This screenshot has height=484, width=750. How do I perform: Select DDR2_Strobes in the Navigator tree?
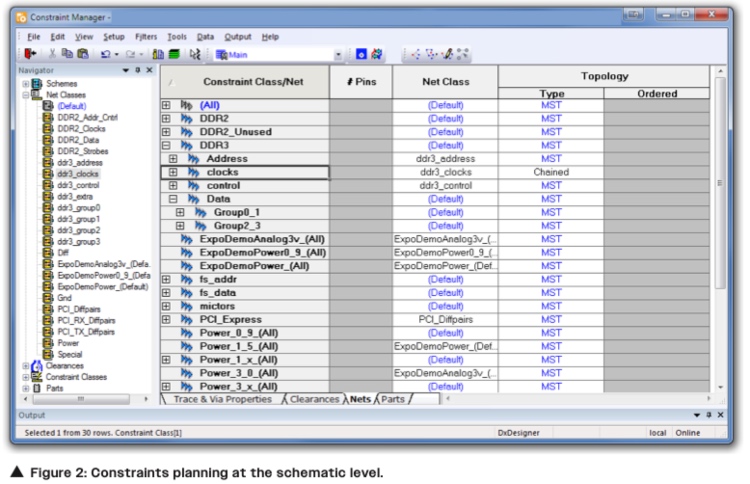83,151
